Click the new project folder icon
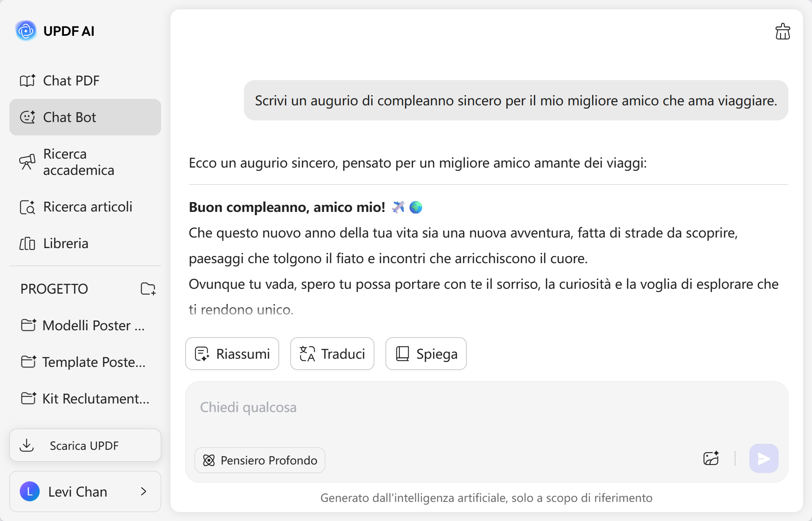The image size is (812, 521). click(x=148, y=289)
